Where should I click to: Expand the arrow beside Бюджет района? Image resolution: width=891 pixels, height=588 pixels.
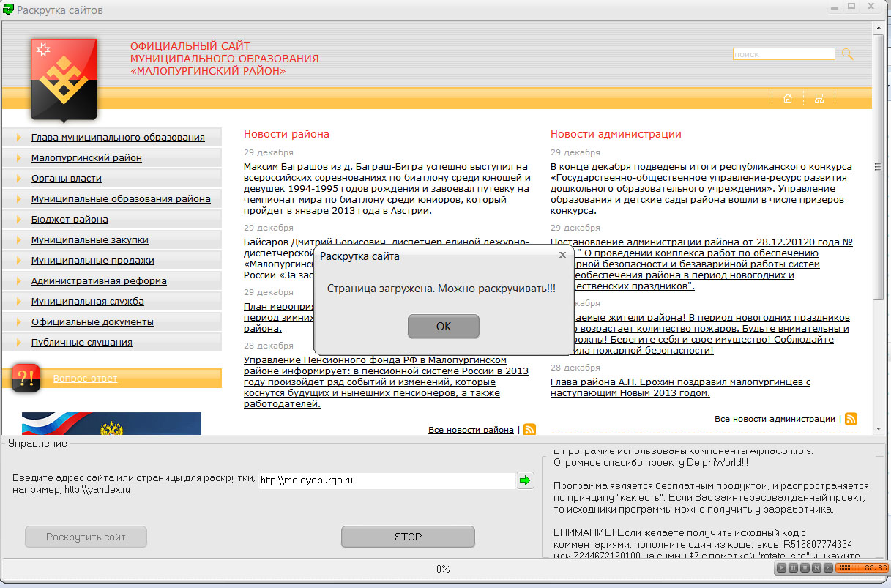click(18, 220)
